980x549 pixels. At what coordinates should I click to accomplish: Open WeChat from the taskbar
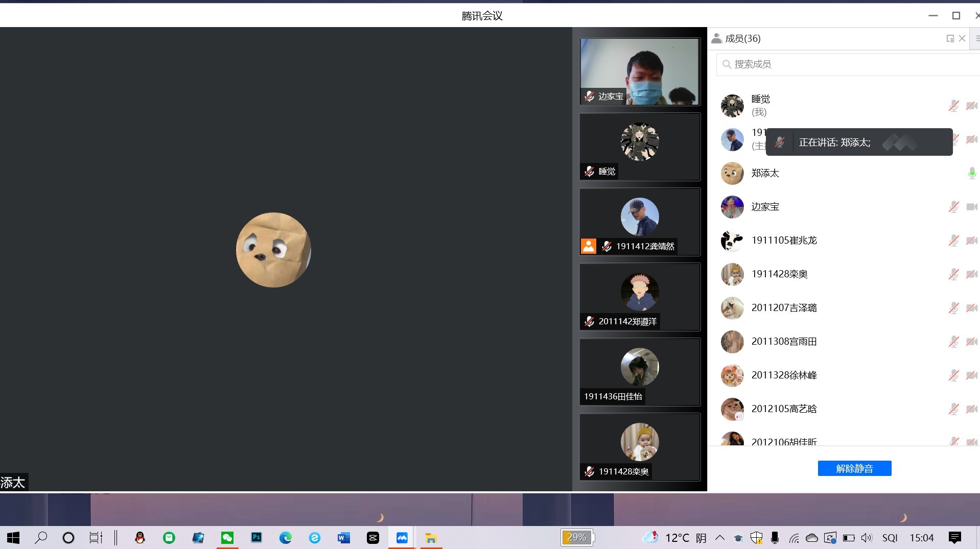pyautogui.click(x=227, y=538)
